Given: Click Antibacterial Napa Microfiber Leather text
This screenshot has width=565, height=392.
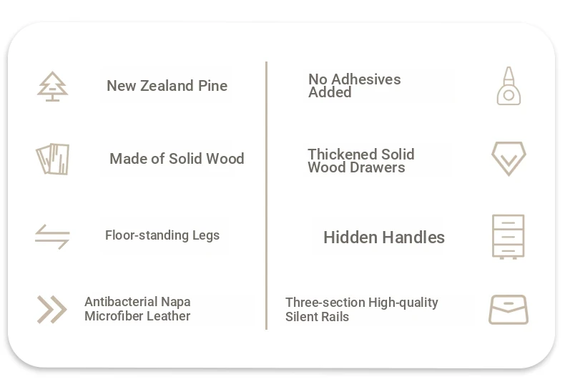Looking at the screenshot, I should [x=137, y=309].
